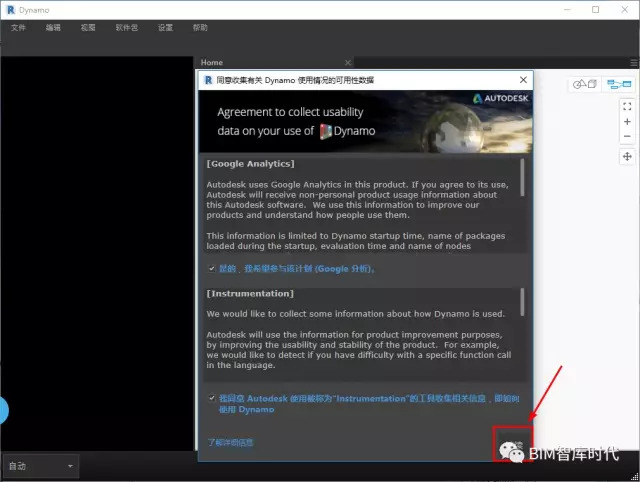
Task: Open the 自动 run mode dropdown
Action: coord(40,466)
